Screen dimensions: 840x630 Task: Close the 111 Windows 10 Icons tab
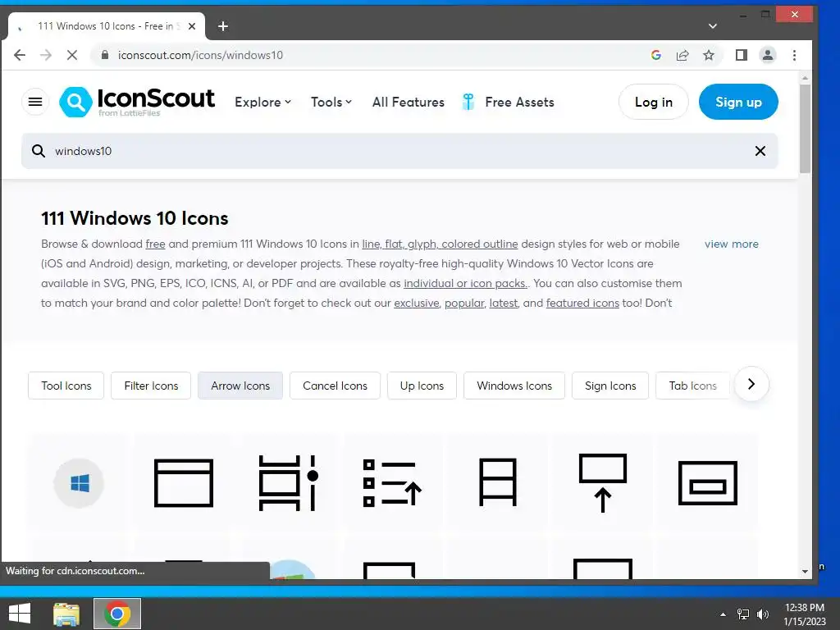click(192, 26)
